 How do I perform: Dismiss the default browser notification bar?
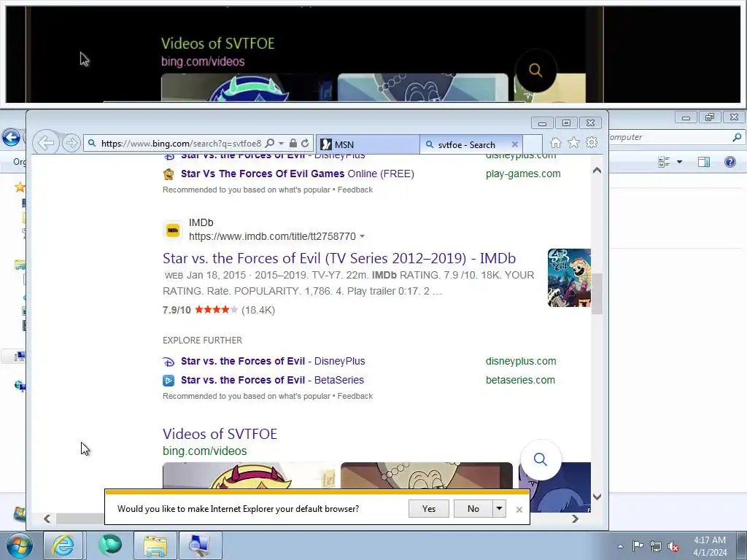pos(519,510)
